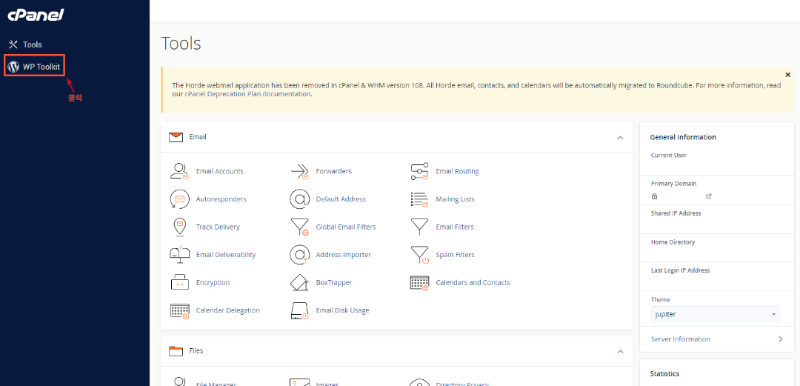
Task: Click the Files section heading text
Action: [x=196, y=351]
